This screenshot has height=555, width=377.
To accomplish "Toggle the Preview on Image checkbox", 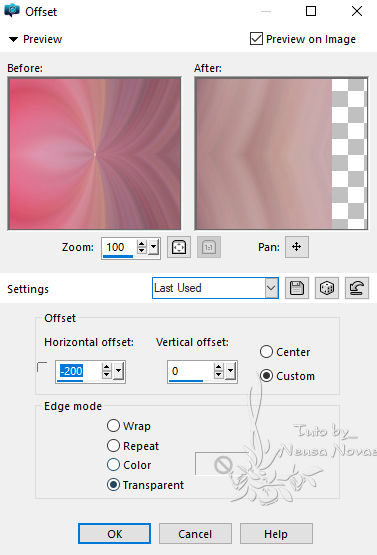I will coord(256,39).
